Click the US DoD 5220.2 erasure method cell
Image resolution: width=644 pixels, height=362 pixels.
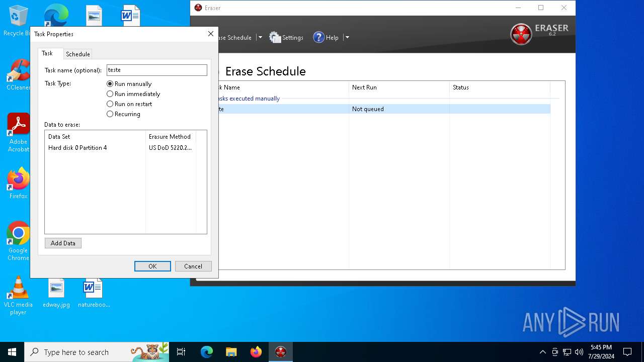click(170, 148)
